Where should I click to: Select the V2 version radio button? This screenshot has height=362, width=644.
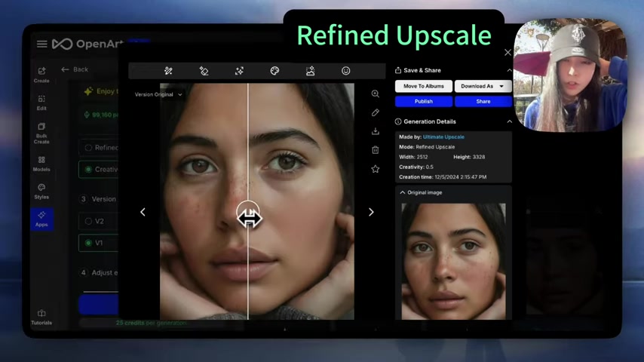point(89,221)
